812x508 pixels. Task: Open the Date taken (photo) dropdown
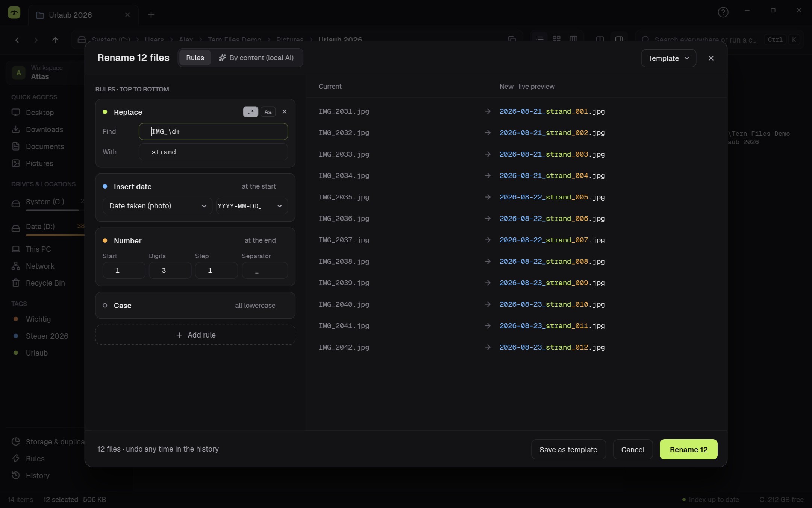[x=158, y=206]
